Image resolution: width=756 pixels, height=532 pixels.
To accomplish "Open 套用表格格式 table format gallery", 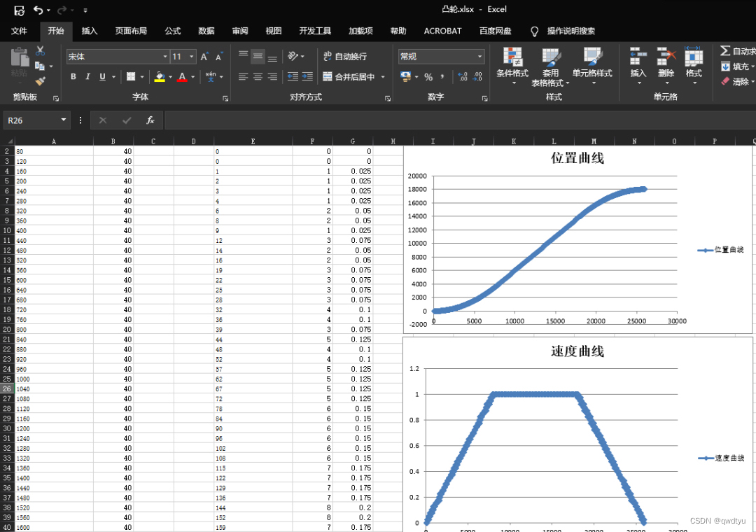I will pos(550,67).
